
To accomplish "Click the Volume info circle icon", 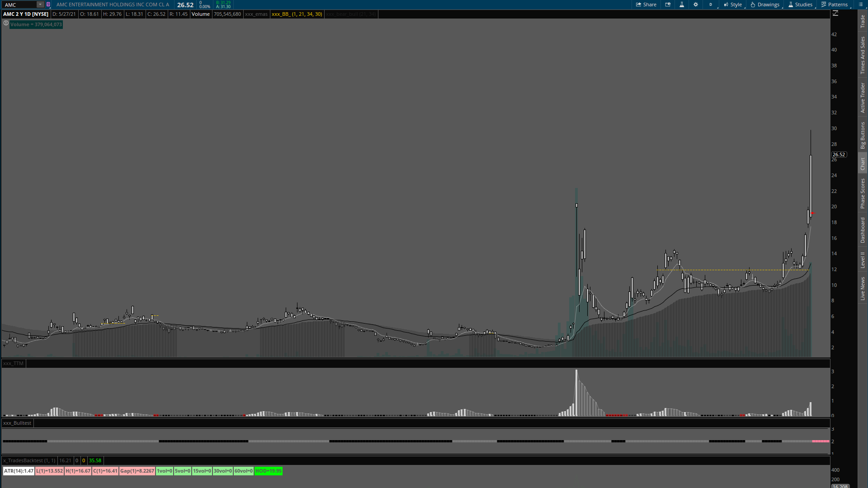I will click(x=6, y=23).
